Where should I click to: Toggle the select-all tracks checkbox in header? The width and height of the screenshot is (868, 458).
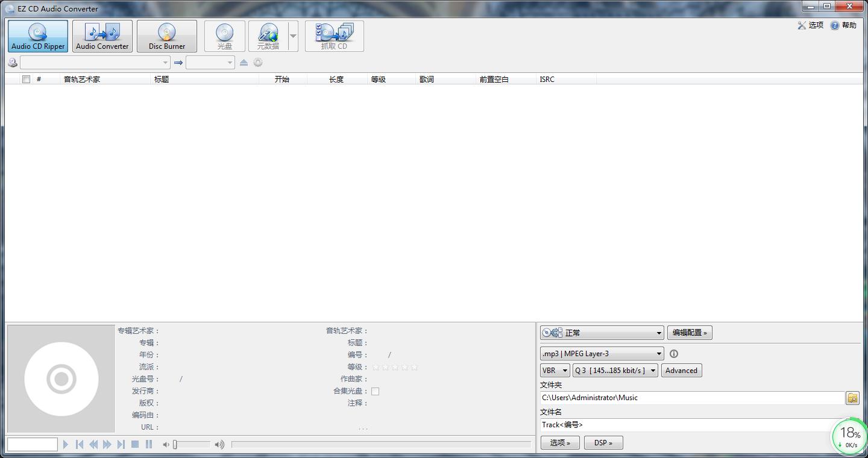pos(26,79)
